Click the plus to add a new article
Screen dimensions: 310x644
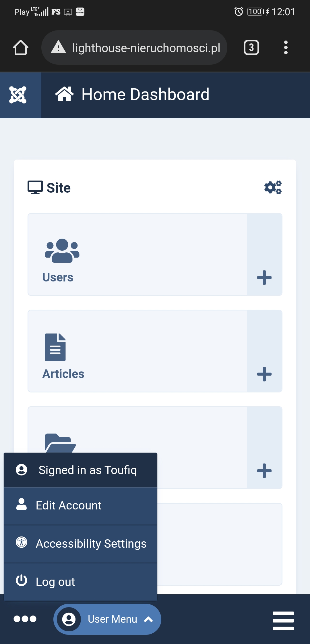264,374
